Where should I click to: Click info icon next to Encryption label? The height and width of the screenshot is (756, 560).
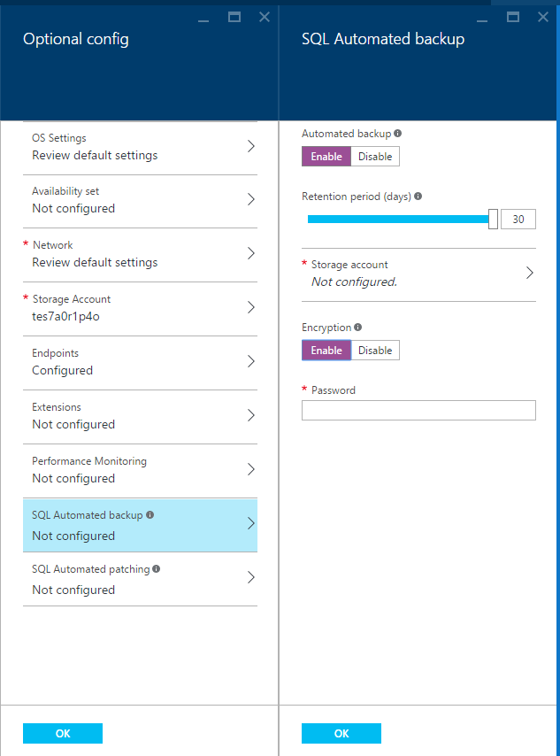(358, 328)
